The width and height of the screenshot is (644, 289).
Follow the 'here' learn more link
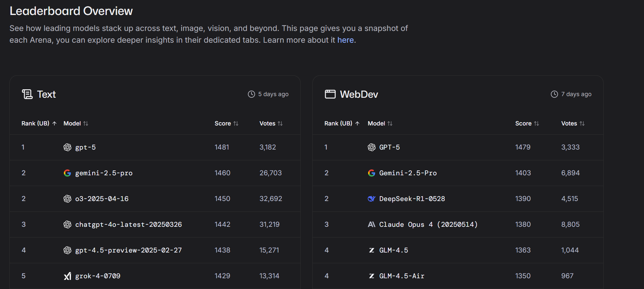[345, 40]
